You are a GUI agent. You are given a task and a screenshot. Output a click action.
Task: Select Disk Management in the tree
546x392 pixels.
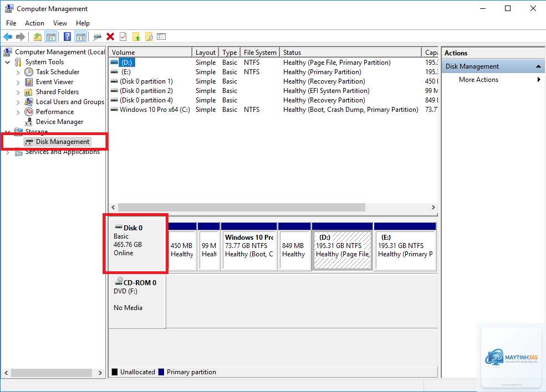(x=62, y=142)
